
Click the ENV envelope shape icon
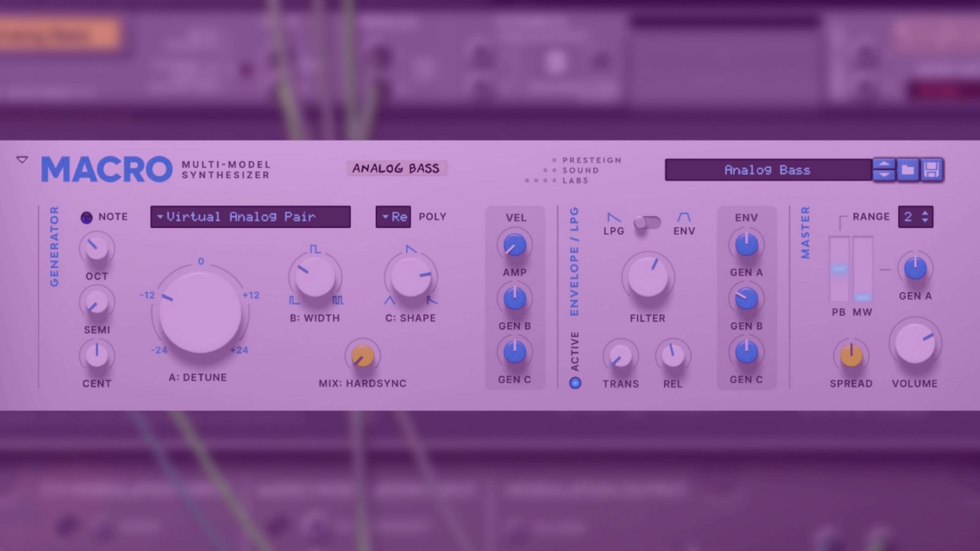pos(684,218)
